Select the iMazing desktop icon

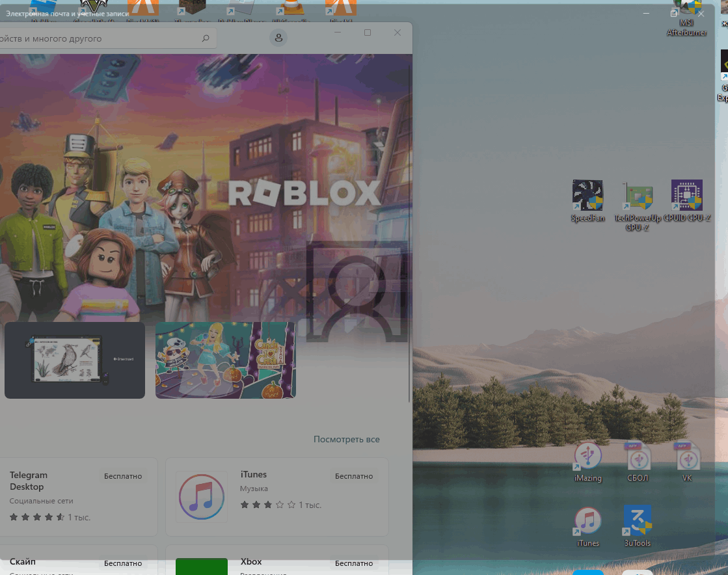pyautogui.click(x=587, y=462)
